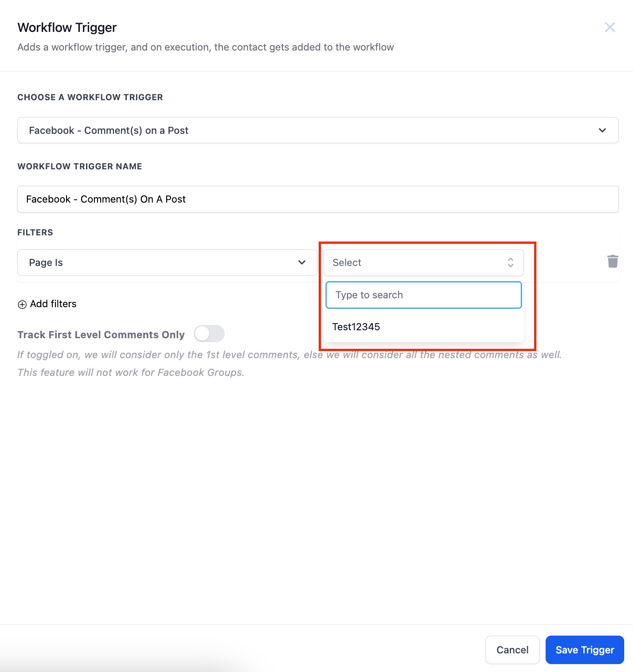This screenshot has width=633, height=672.
Task: Focus the Type to search field
Action: [x=424, y=295]
